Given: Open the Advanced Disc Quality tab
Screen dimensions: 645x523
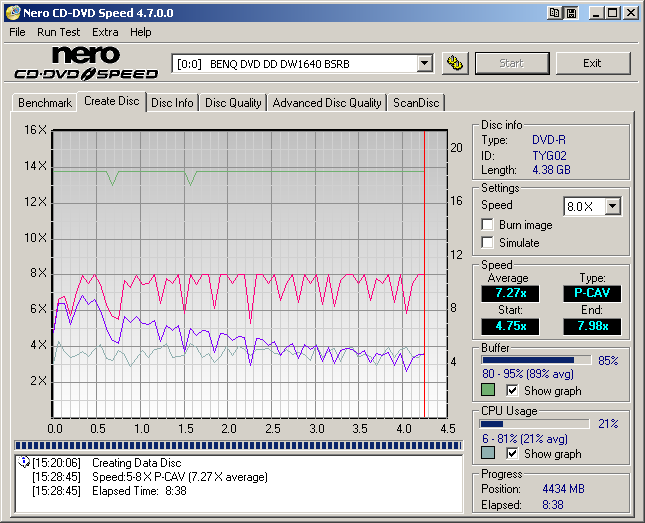Looking at the screenshot, I should click(327, 103).
